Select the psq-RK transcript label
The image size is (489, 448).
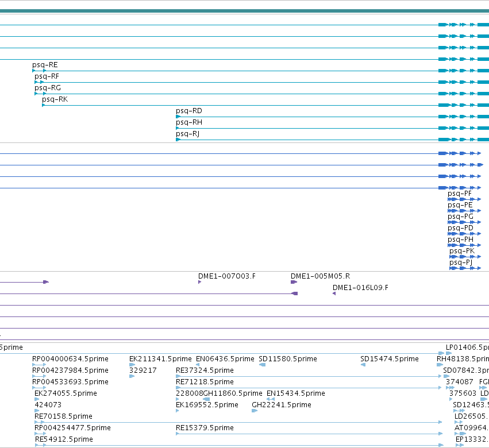55,99
